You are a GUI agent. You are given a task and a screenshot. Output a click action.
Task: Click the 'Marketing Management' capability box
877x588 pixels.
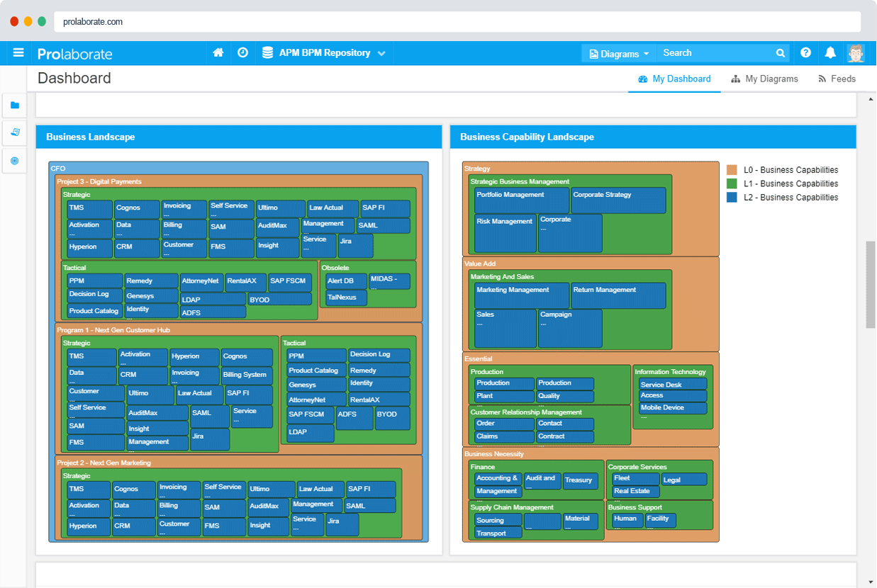pyautogui.click(x=522, y=295)
